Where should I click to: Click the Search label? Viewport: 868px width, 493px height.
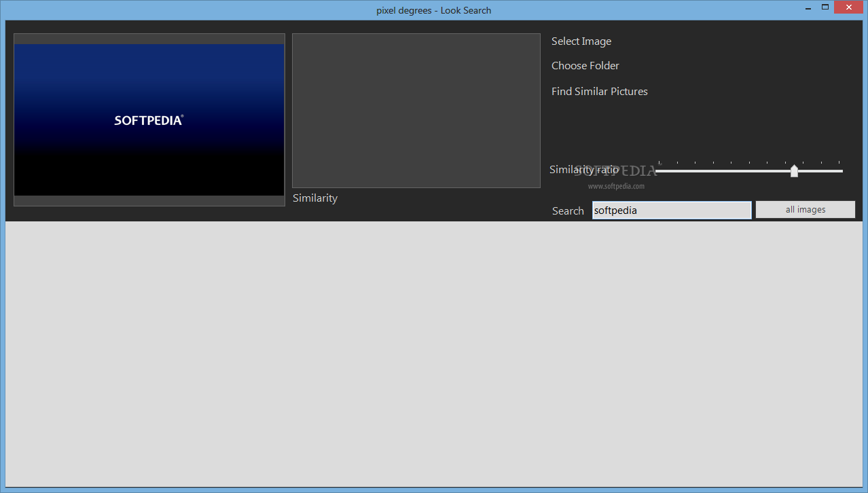click(x=568, y=211)
